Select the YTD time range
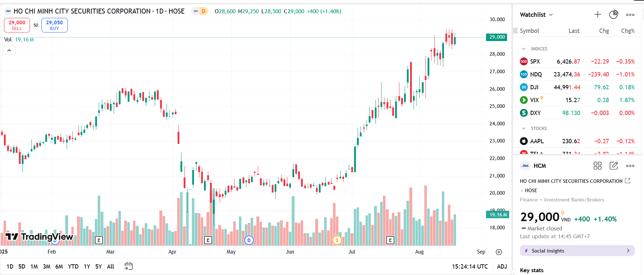The height and width of the screenshot is (275, 644). pos(73,266)
